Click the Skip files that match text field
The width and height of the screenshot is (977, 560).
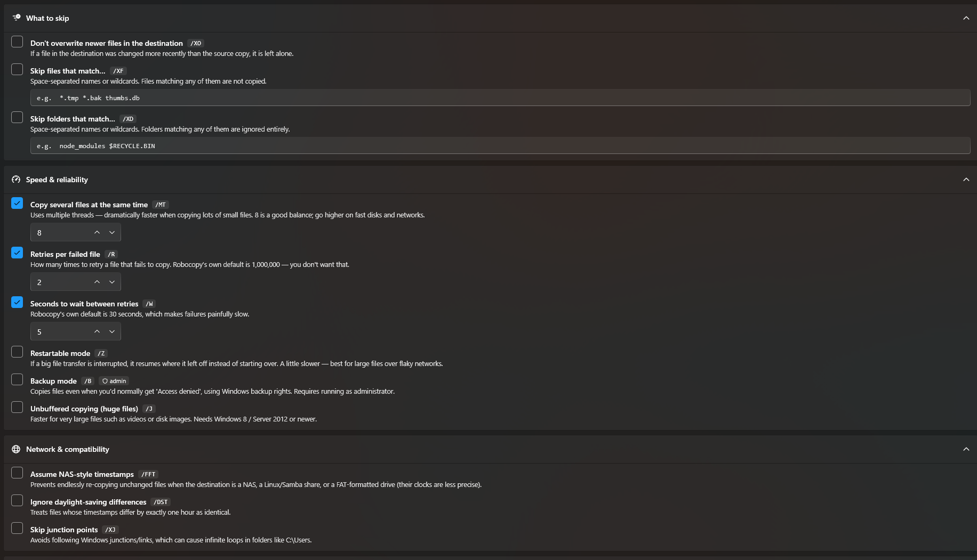point(500,98)
